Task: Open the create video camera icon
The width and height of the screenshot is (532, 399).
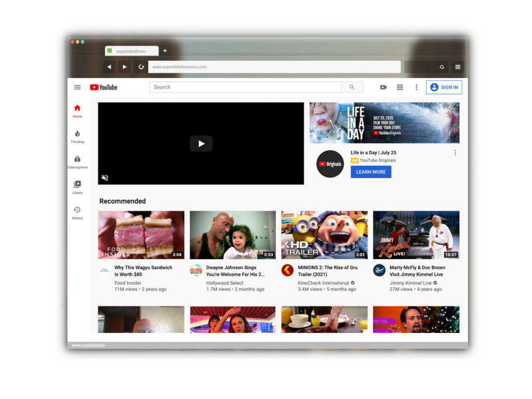Action: tap(383, 87)
